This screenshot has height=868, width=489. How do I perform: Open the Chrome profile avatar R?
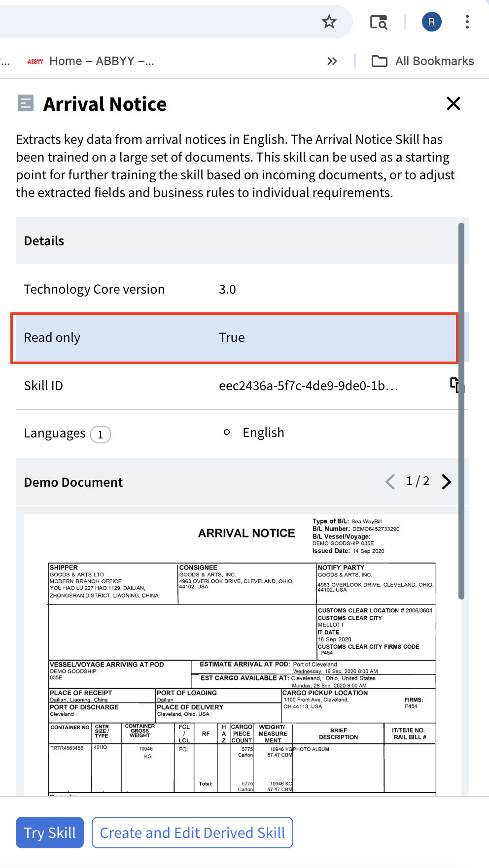click(431, 22)
